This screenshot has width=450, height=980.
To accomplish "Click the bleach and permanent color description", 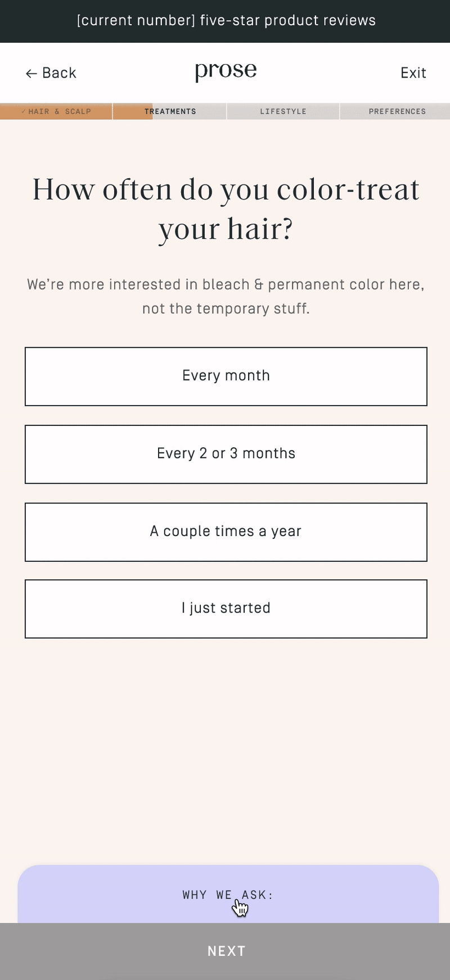I will (226, 296).
